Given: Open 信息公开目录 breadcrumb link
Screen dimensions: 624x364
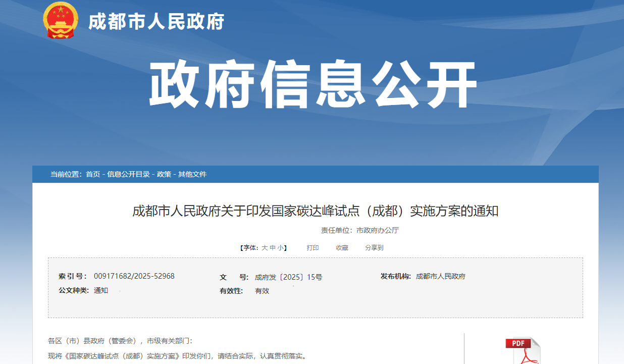Looking at the screenshot, I should point(128,174).
